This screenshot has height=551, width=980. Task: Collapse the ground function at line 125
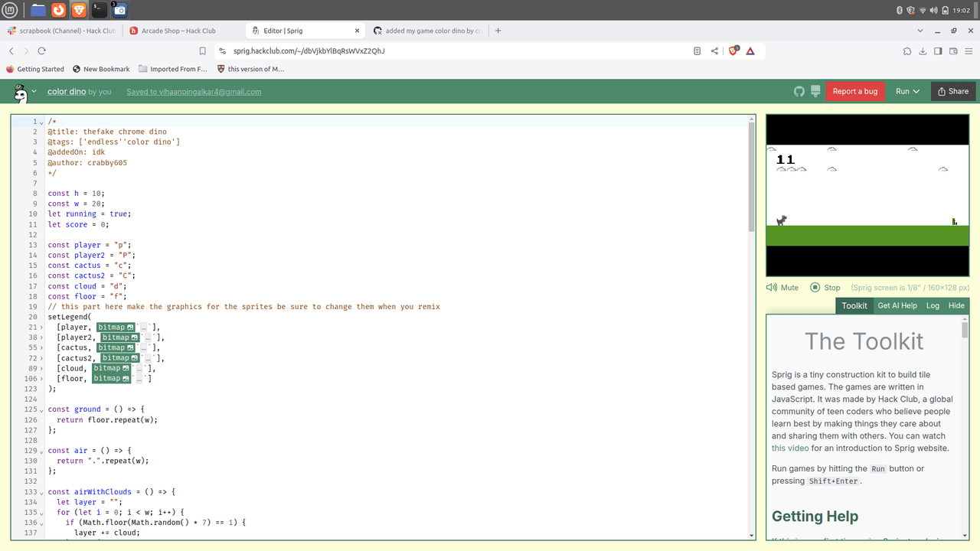(x=41, y=409)
